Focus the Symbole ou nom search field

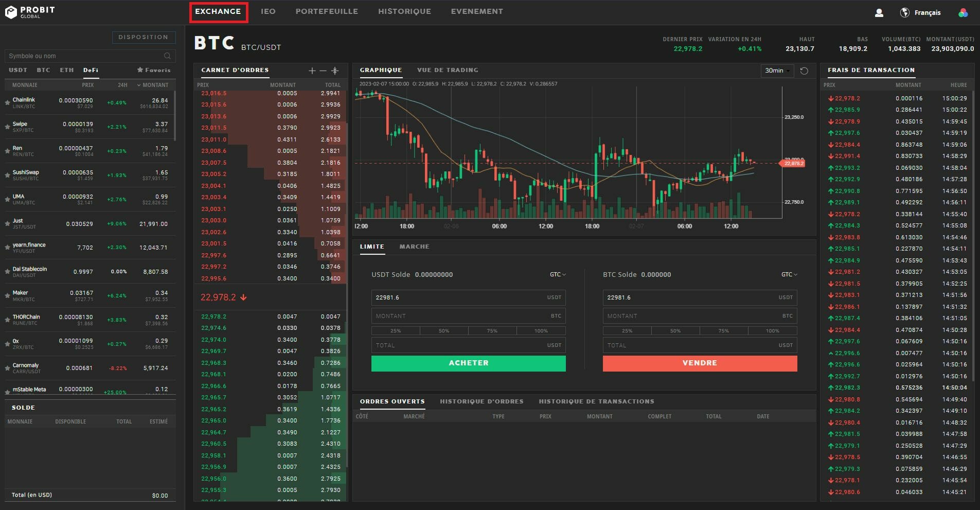[90, 56]
